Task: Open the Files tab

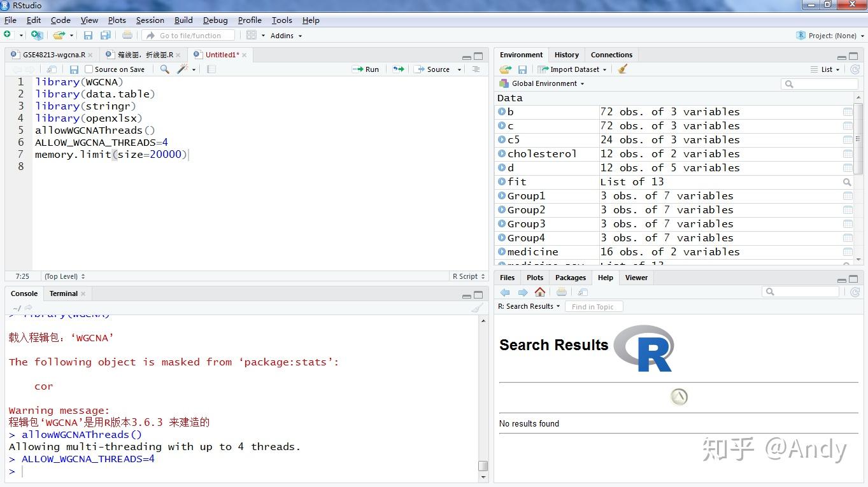Action: pos(507,278)
